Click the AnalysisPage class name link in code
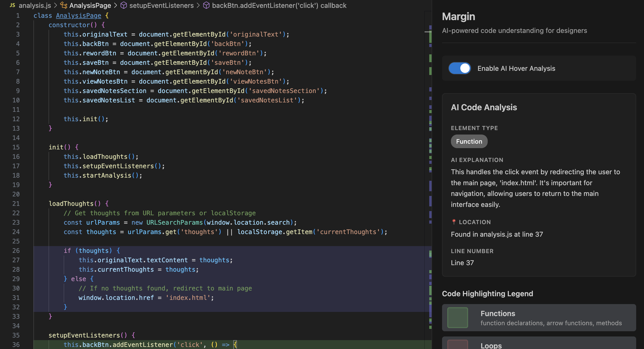Viewport: 644px width, 349px height. (x=78, y=16)
